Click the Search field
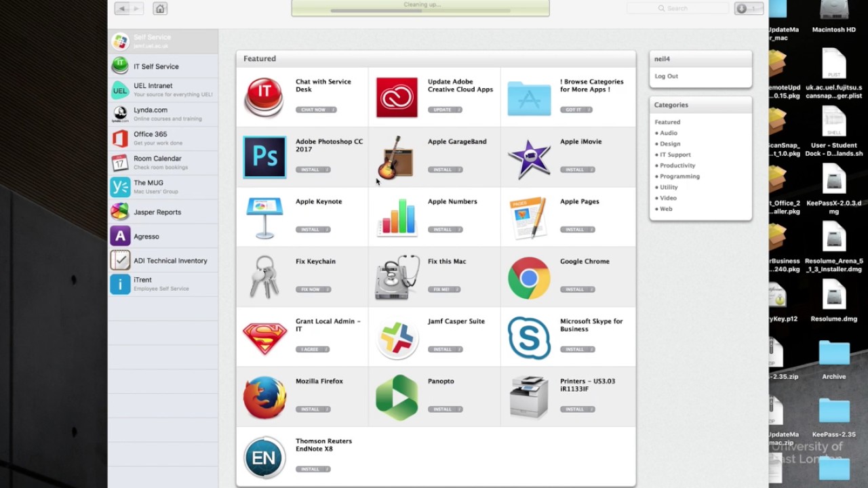Viewport: 868px width, 488px height. pos(677,8)
